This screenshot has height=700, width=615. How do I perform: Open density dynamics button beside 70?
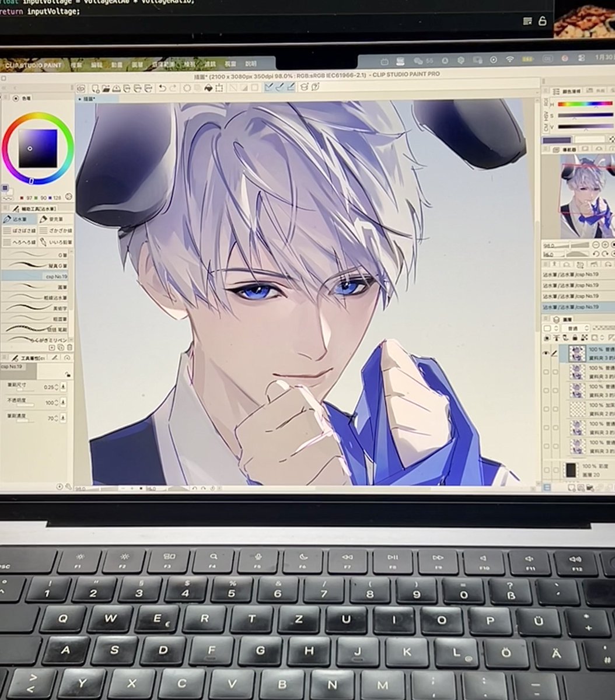pyautogui.click(x=63, y=418)
